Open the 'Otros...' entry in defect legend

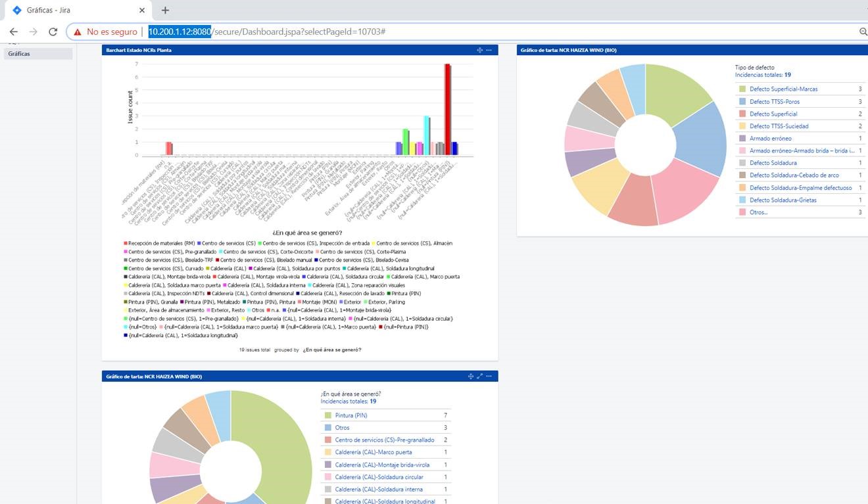coord(758,212)
